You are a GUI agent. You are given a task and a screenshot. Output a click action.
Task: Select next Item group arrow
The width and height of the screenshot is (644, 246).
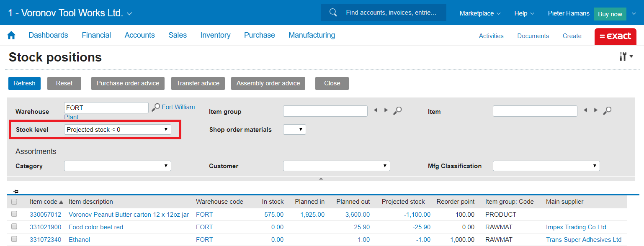pyautogui.click(x=386, y=110)
